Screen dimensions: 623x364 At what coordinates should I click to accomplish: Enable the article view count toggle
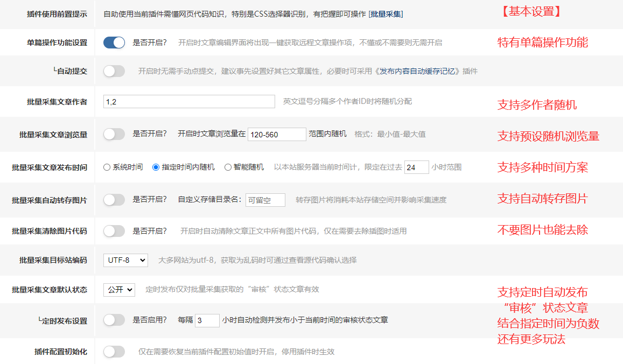click(x=114, y=134)
